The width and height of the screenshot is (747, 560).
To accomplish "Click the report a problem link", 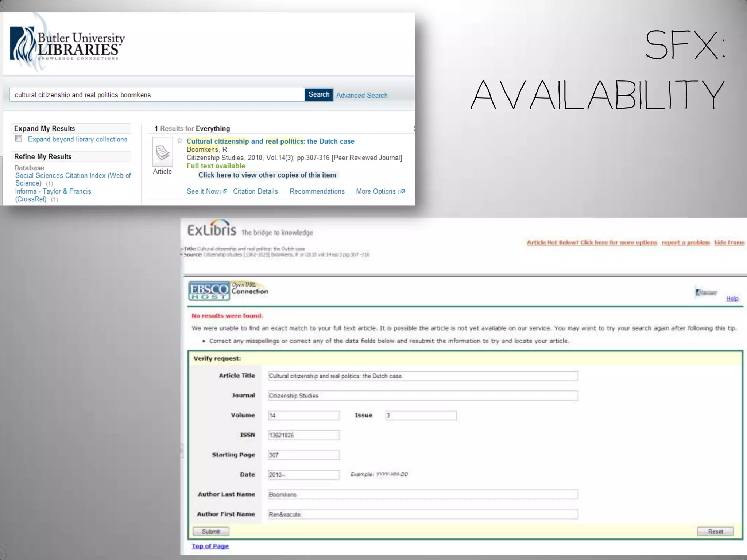I will pyautogui.click(x=685, y=242).
